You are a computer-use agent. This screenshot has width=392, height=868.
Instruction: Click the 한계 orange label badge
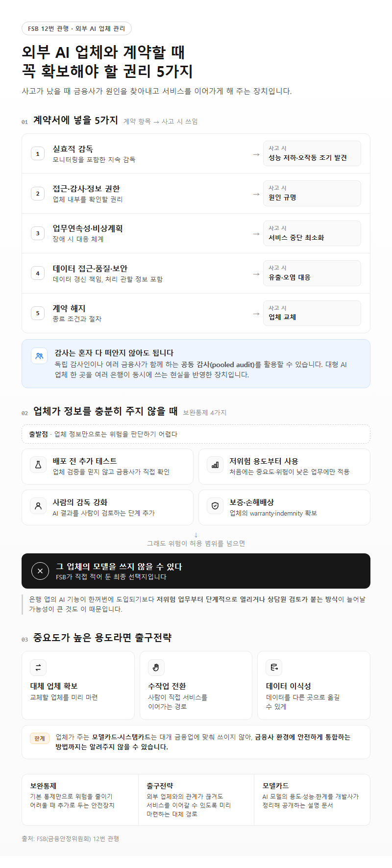(40, 738)
